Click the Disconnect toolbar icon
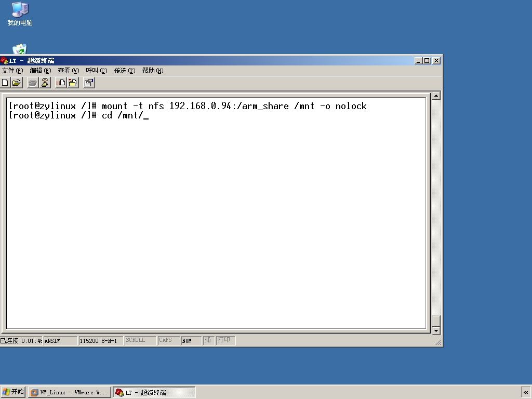 tap(45, 83)
